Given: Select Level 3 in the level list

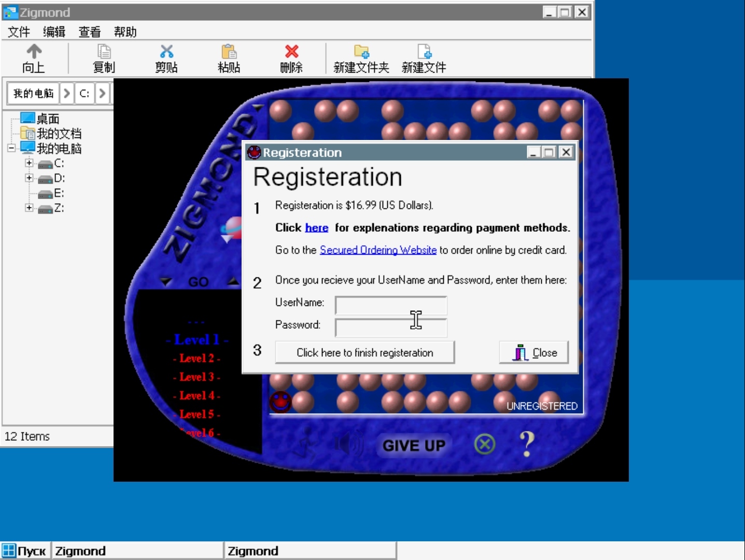Looking at the screenshot, I should click(x=197, y=377).
